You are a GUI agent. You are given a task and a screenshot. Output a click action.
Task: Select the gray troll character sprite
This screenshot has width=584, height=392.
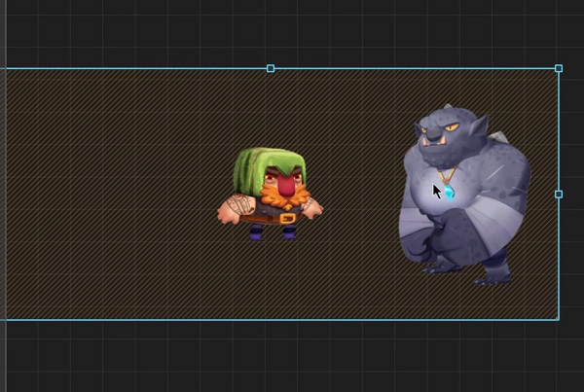coord(464,195)
